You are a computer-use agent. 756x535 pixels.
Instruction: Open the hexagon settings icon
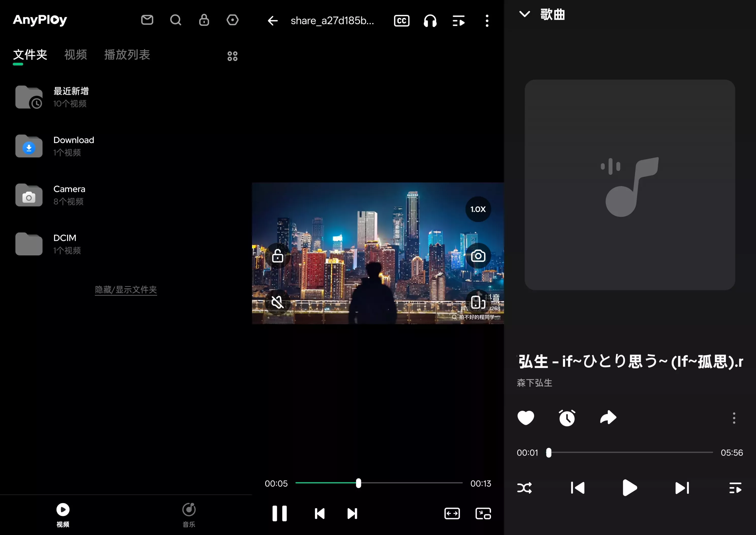tap(232, 20)
